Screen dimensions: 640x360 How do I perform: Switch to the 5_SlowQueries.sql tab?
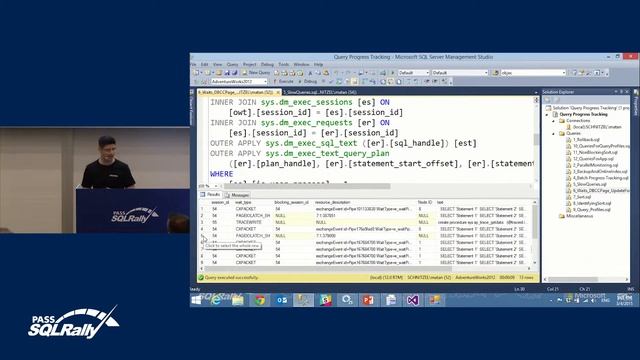321,92
